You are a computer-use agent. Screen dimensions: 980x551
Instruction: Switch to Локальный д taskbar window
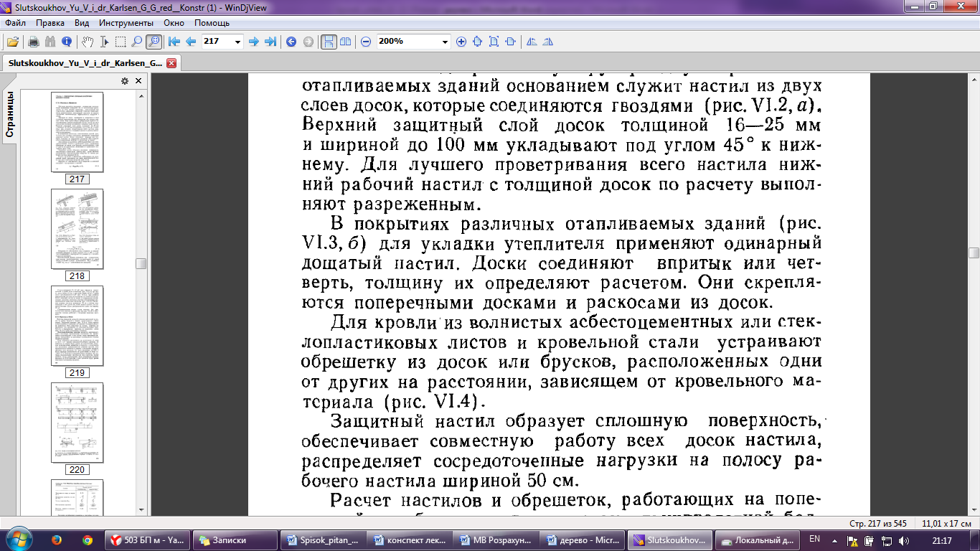pos(758,540)
